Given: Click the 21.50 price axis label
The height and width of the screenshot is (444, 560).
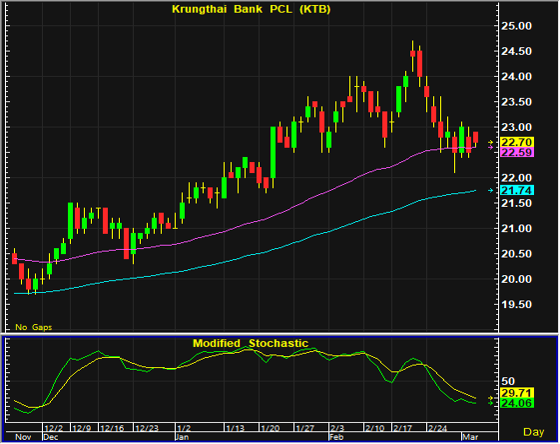Looking at the screenshot, I should pos(516,203).
